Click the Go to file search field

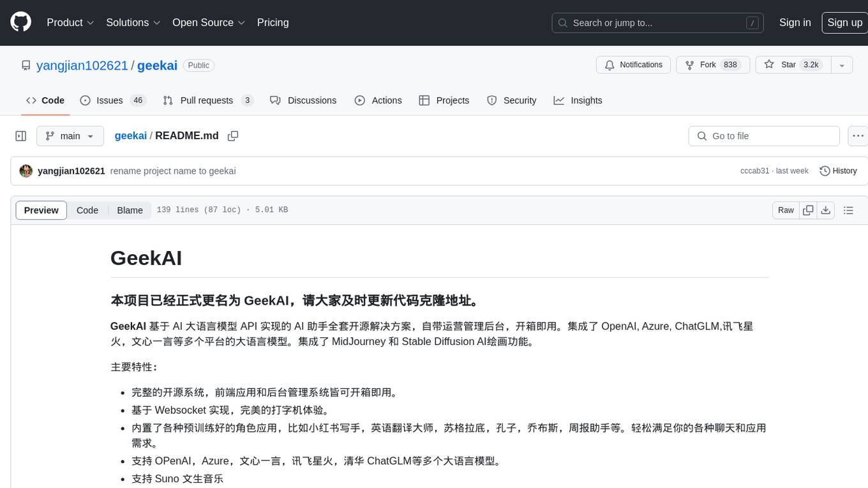(764, 136)
